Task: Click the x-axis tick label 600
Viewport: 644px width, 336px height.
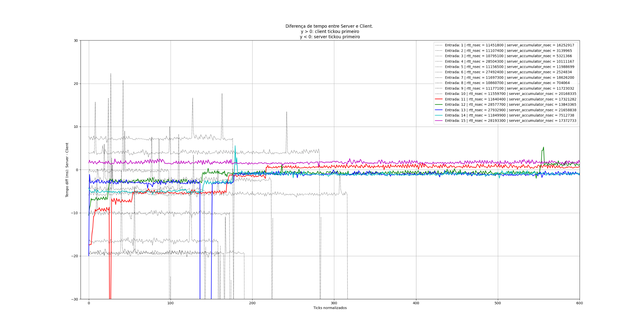Action: [x=579, y=303]
